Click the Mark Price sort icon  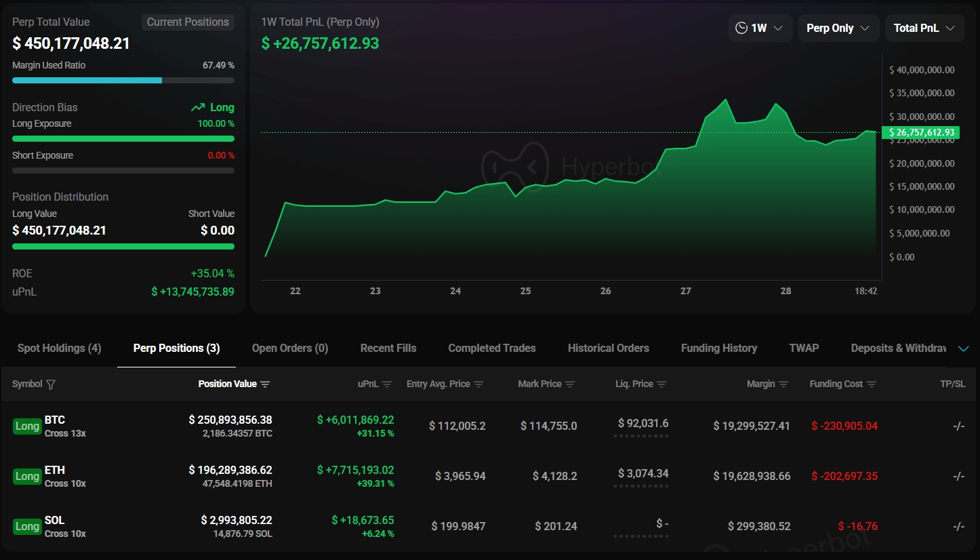pos(569,384)
